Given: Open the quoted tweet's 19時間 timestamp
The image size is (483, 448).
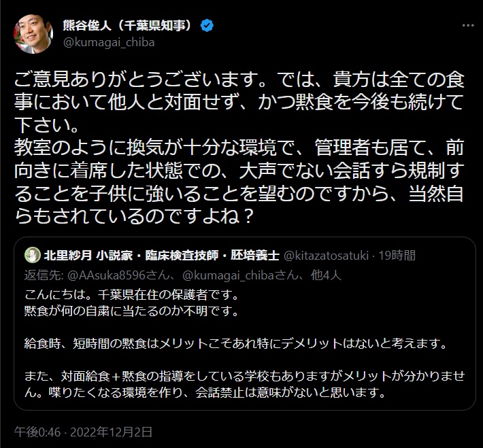Looking at the screenshot, I should point(396,256).
